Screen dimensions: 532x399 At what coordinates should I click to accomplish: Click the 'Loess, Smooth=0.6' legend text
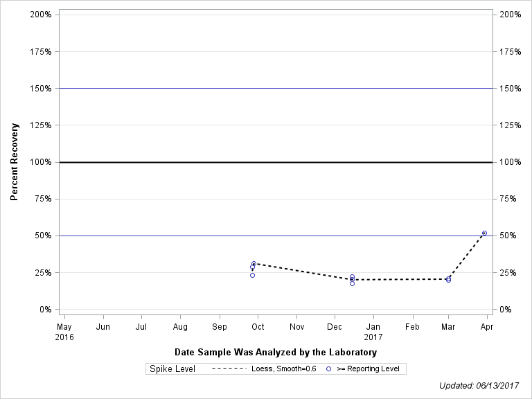coord(283,369)
